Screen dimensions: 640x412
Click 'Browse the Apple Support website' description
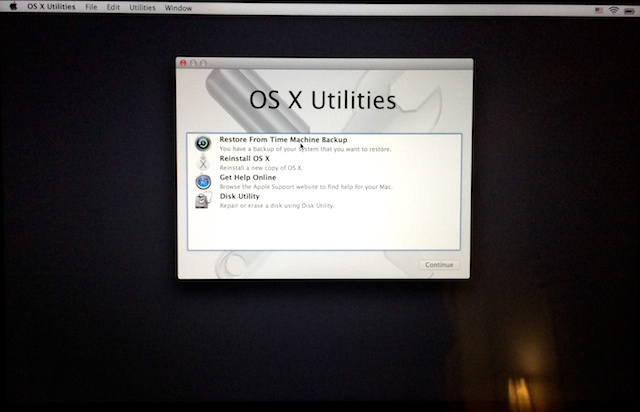click(x=306, y=187)
